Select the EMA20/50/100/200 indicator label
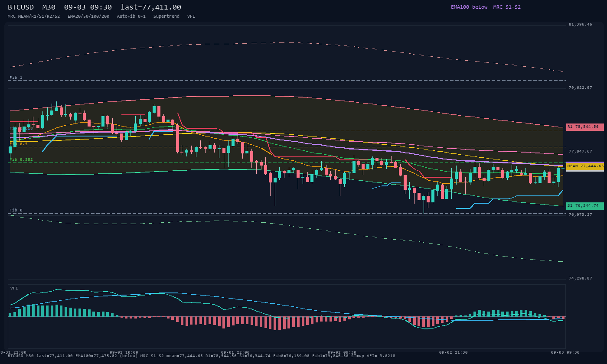This screenshot has height=364, width=607. click(88, 16)
